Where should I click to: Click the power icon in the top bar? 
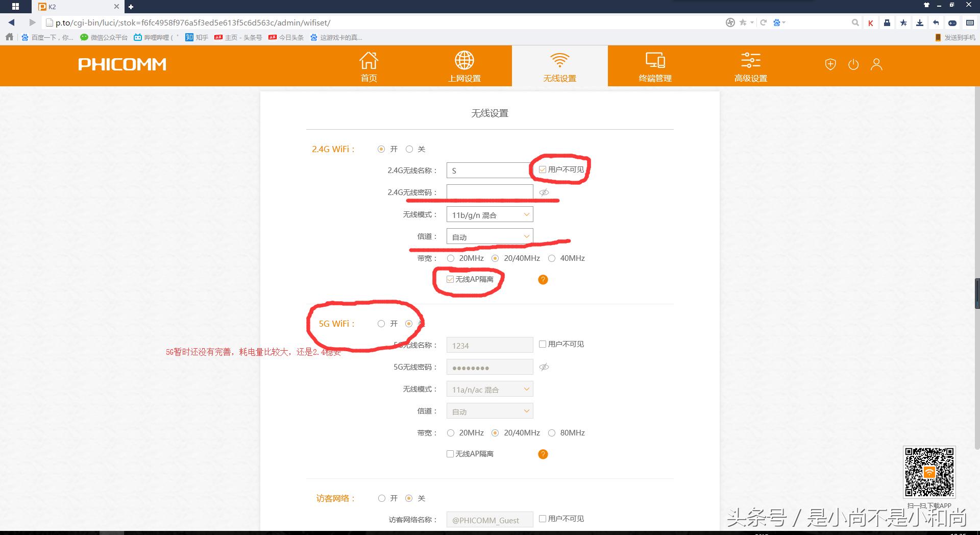click(853, 64)
